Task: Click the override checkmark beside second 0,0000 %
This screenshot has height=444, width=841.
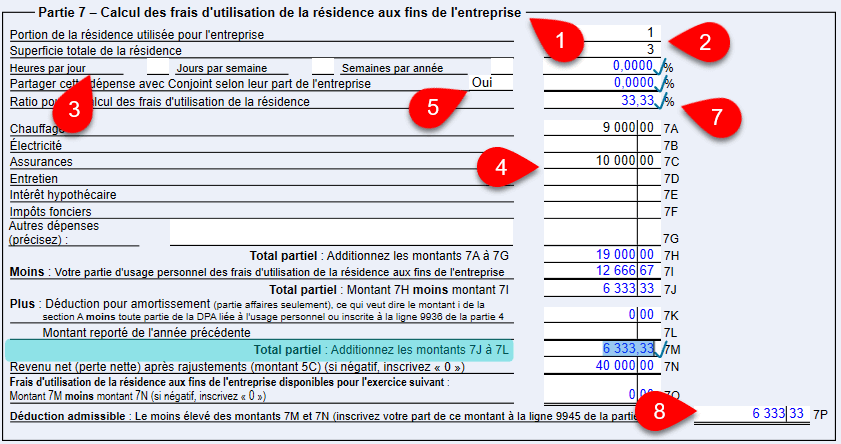Action: [x=660, y=84]
